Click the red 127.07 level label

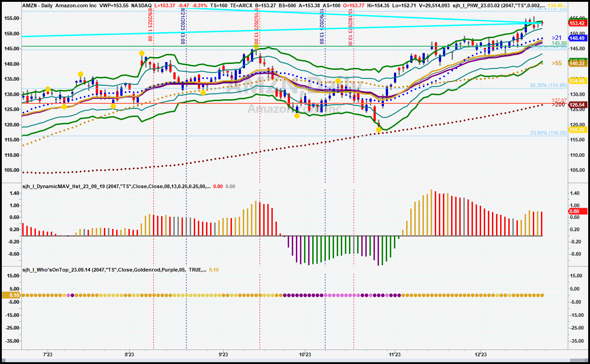[x=559, y=100]
